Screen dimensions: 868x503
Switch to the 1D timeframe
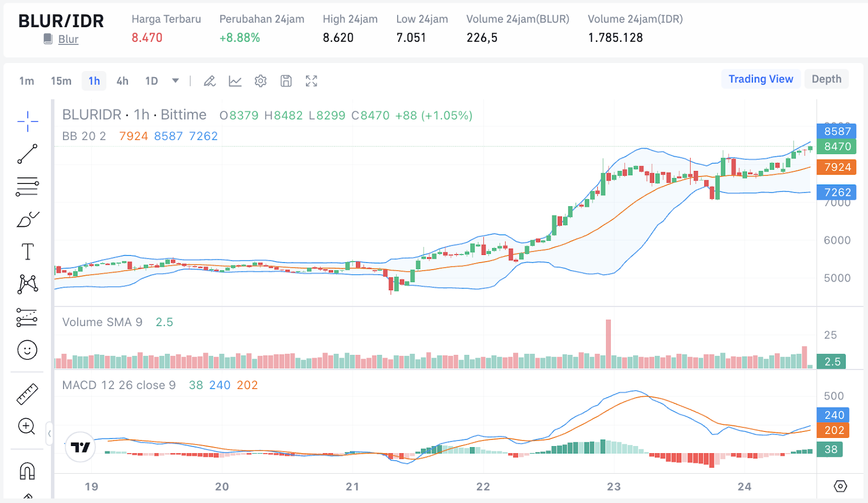point(151,81)
